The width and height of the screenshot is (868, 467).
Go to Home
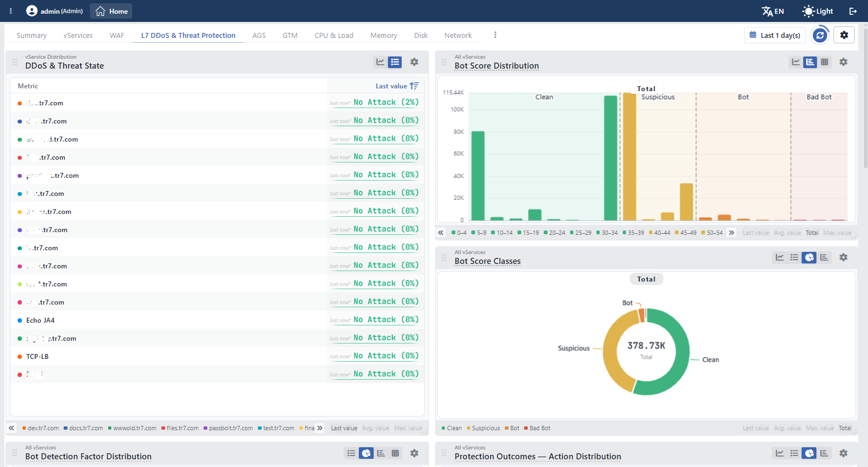click(111, 11)
